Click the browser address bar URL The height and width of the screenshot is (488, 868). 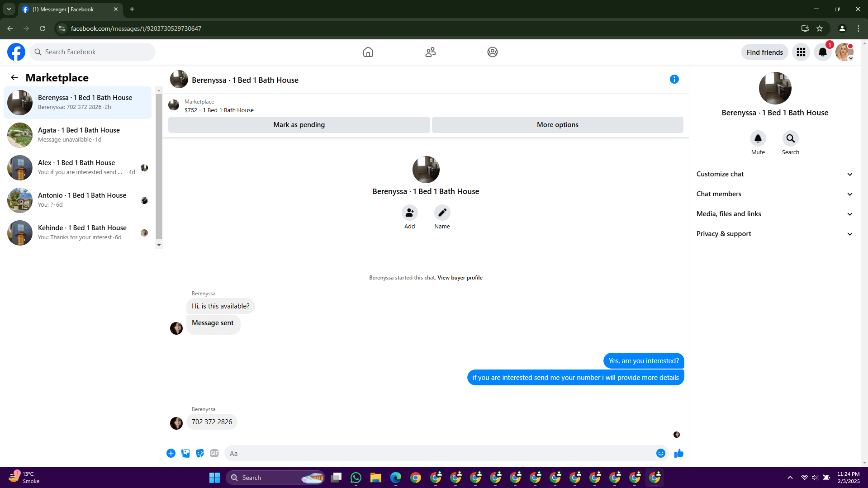pyautogui.click(x=136, y=28)
